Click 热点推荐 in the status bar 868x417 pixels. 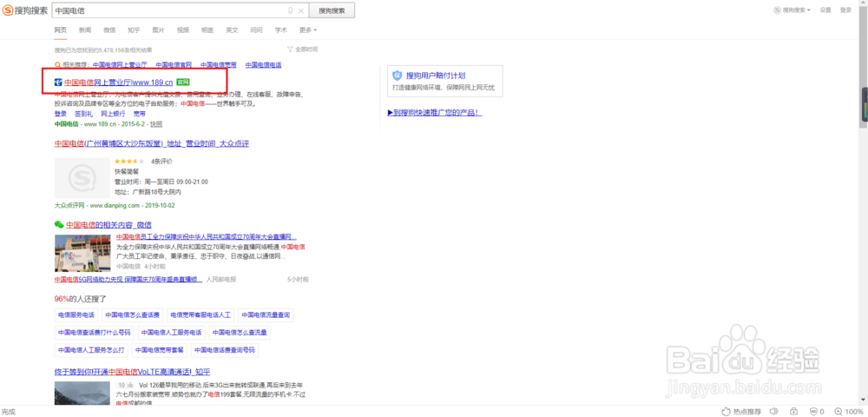tap(740, 412)
